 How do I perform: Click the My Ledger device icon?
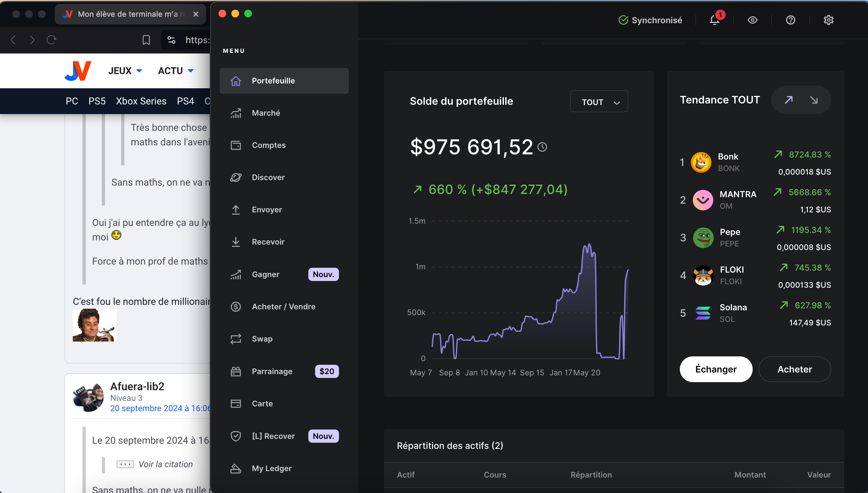click(236, 468)
